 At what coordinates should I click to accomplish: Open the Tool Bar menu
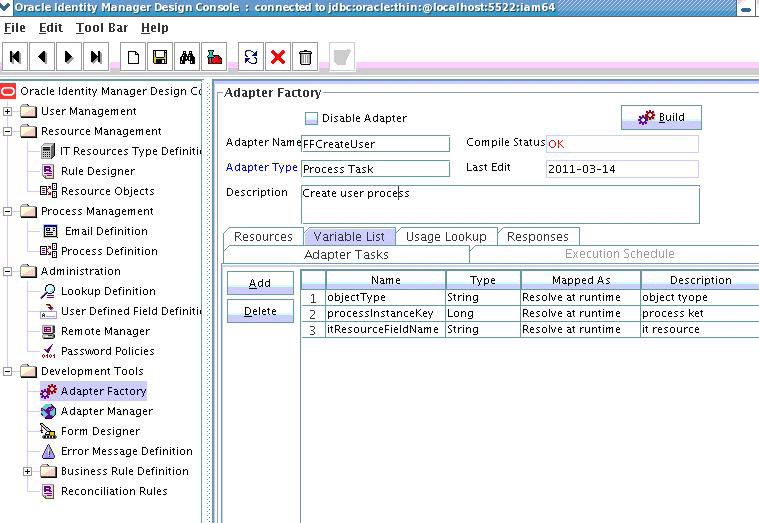pos(102,28)
